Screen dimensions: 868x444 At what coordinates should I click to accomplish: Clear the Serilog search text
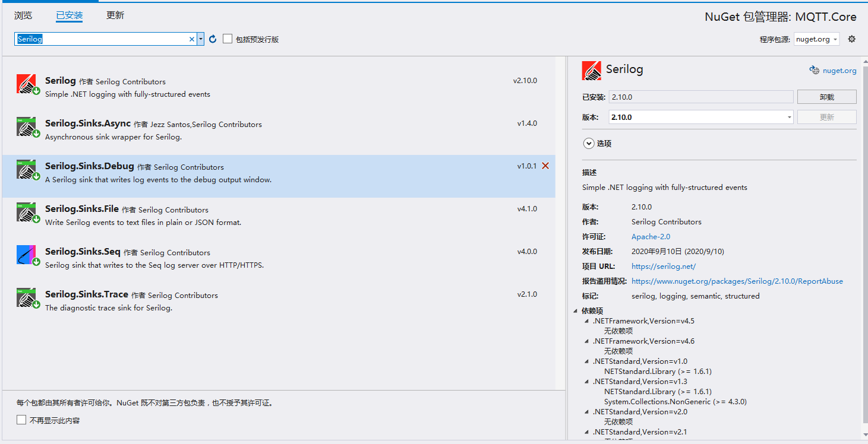(x=192, y=39)
